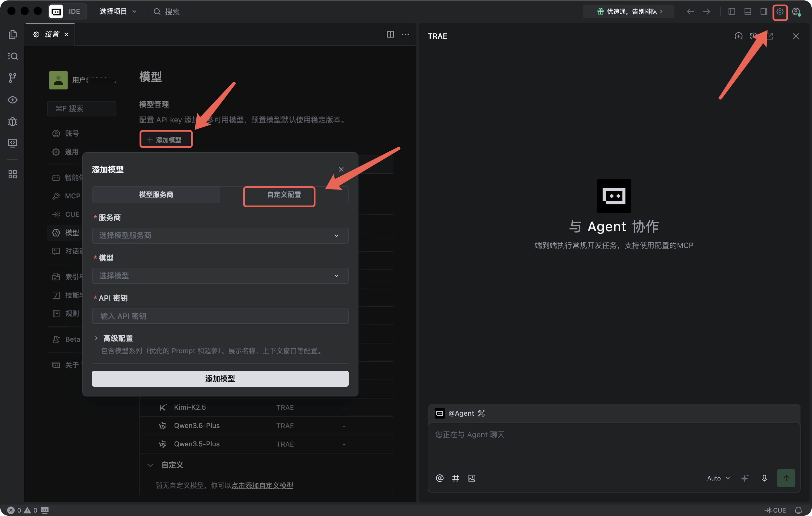Click the tools icon next to @Agent

[481, 413]
